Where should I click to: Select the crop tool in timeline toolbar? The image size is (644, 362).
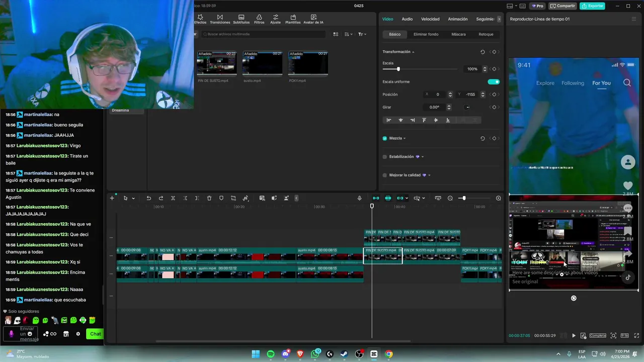pos(233,198)
